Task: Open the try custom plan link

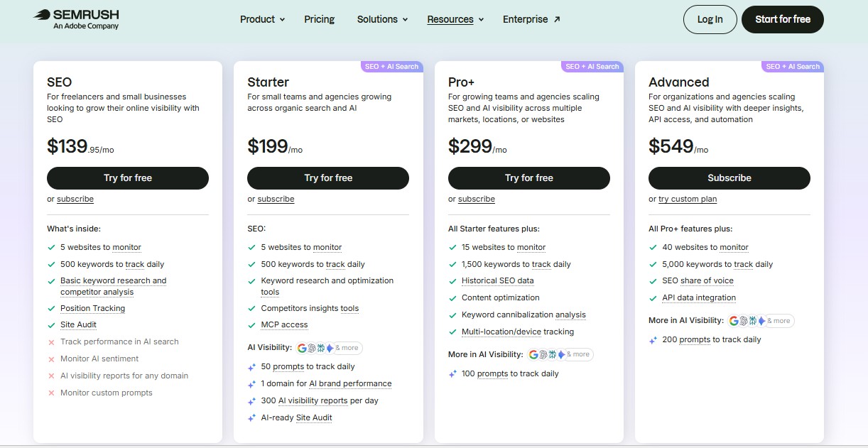Action: [688, 199]
